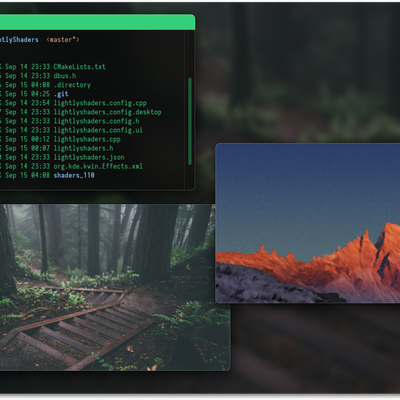Click lightlyshaders_config.h in the listing
This screenshot has height=400, width=400.
(x=96, y=121)
